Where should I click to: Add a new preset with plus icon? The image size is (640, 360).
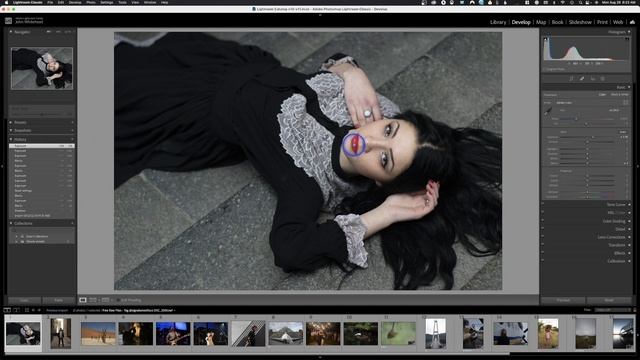click(72, 122)
